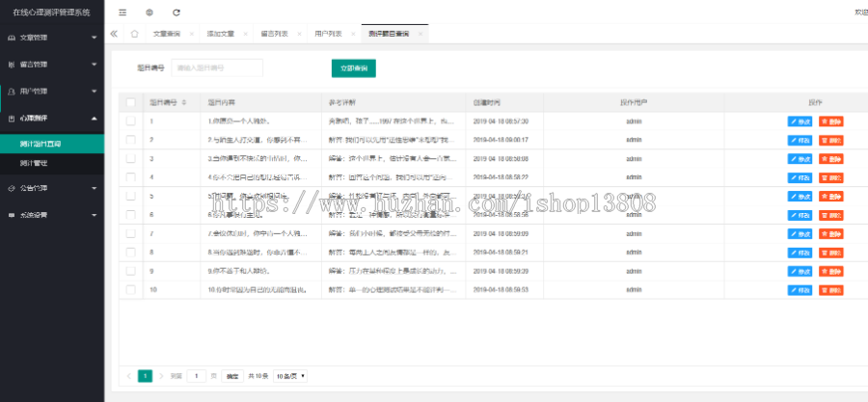Image resolution: width=868 pixels, height=402 pixels.
Task: Click the double-left arrow tab scroll icon
Action: 114,34
